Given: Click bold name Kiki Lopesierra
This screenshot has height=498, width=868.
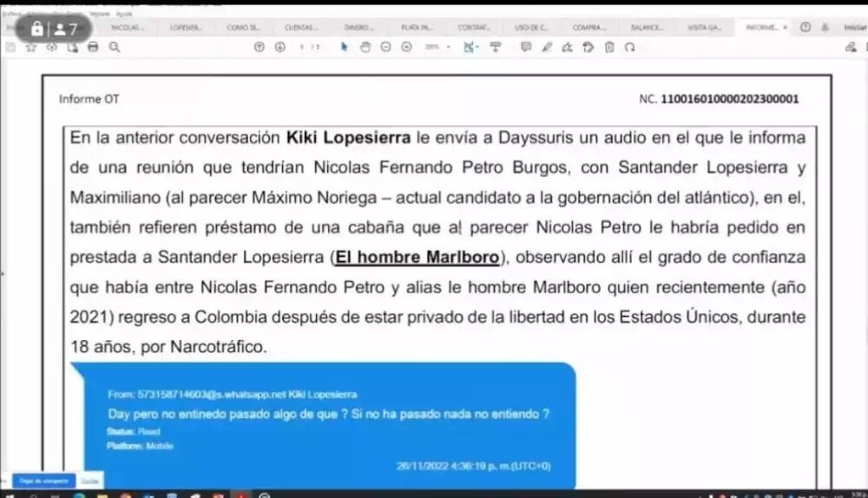Looking at the screenshot, I should tap(348, 138).
